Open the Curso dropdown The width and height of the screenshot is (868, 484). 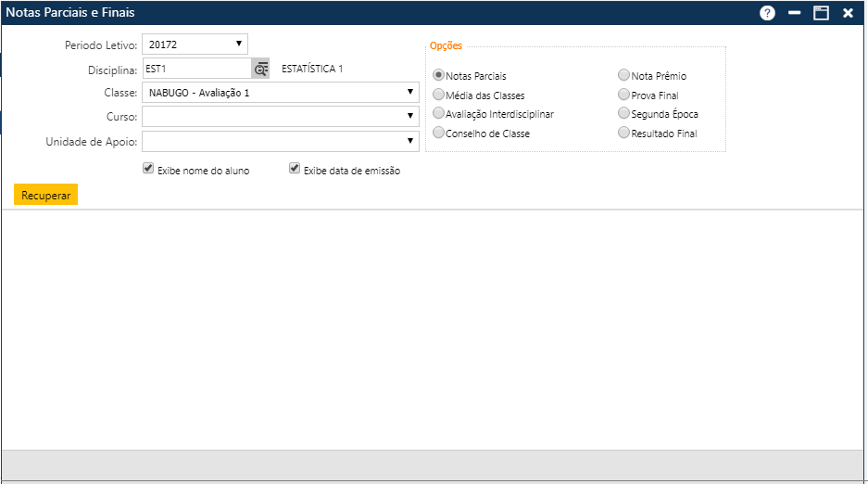280,117
